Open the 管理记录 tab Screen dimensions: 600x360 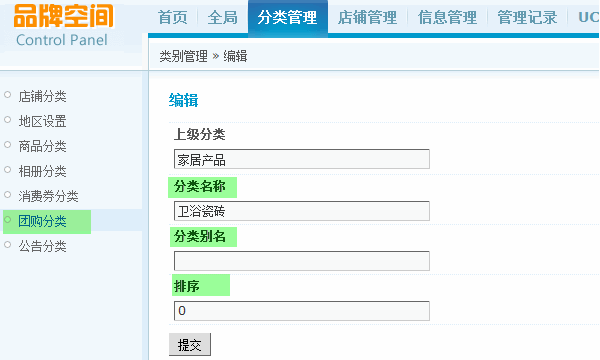point(527,18)
